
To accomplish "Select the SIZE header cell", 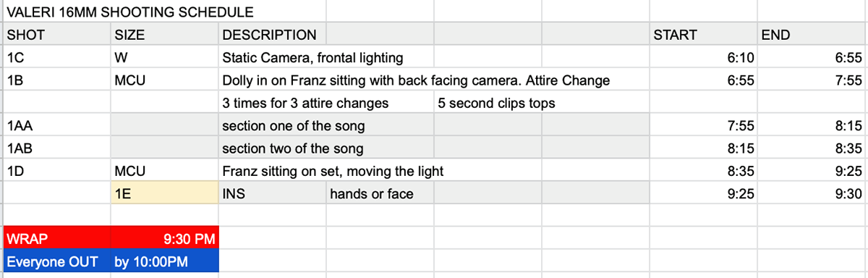I will (164, 35).
